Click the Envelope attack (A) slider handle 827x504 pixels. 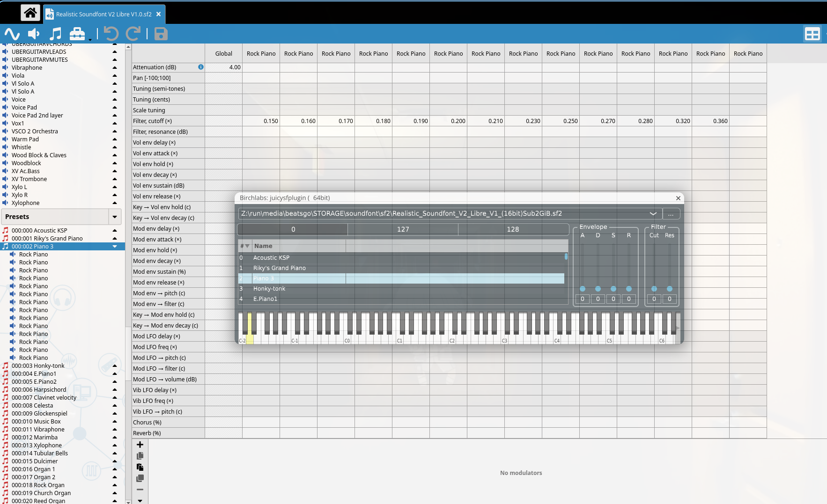583,289
